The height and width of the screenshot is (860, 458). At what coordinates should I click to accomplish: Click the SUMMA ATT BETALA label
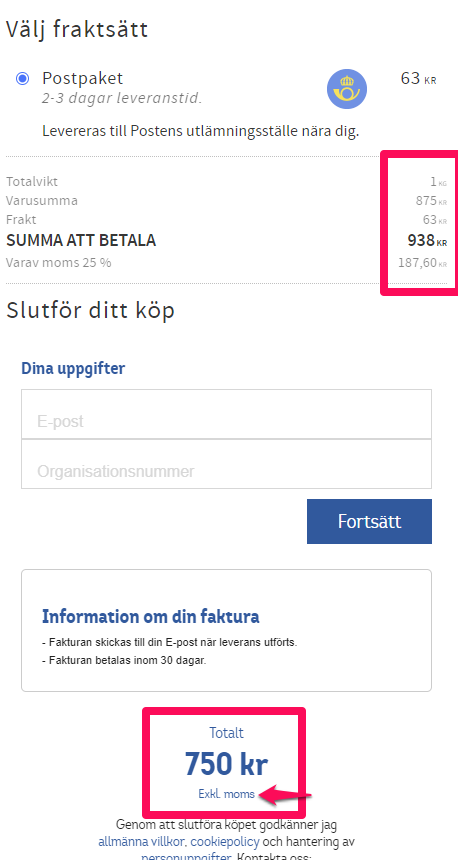click(x=81, y=240)
